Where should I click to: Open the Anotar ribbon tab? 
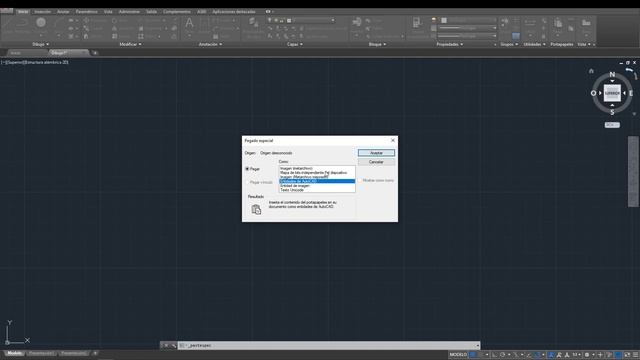point(63,12)
